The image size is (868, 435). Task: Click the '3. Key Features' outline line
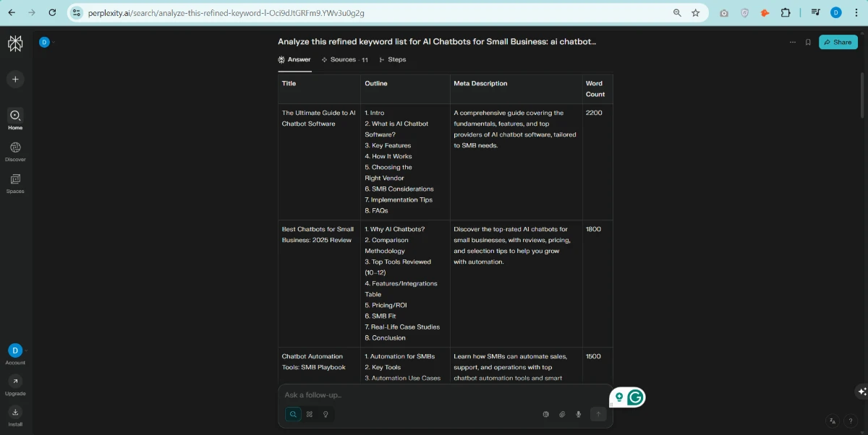click(388, 145)
